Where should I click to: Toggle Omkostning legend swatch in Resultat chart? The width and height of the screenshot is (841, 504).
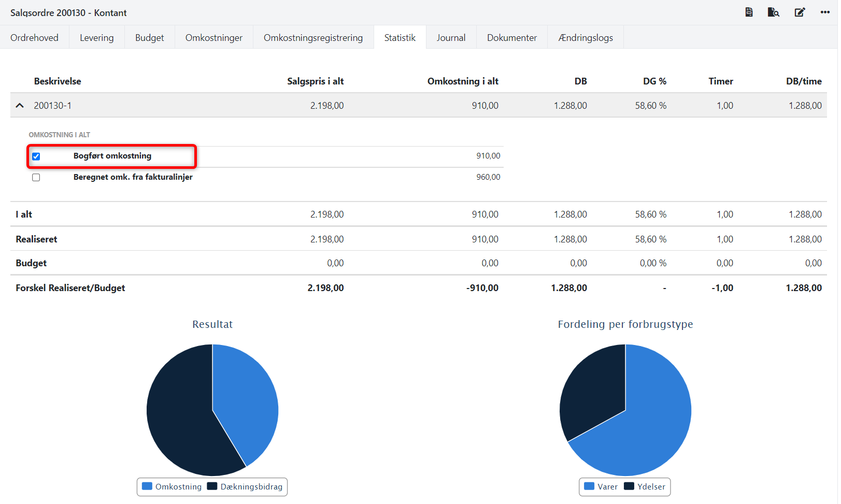pos(147,486)
